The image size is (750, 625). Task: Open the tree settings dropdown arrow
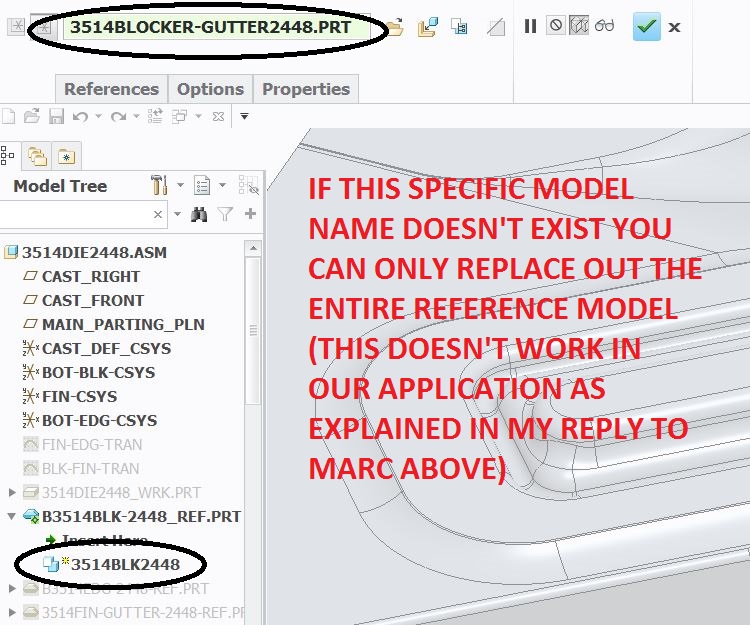[180, 185]
